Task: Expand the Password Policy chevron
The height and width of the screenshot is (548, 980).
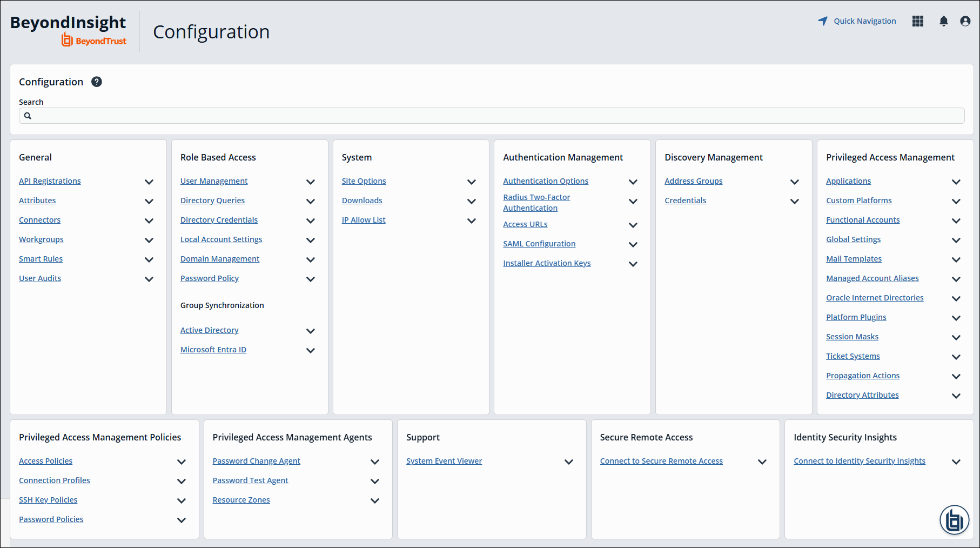Action: click(311, 279)
